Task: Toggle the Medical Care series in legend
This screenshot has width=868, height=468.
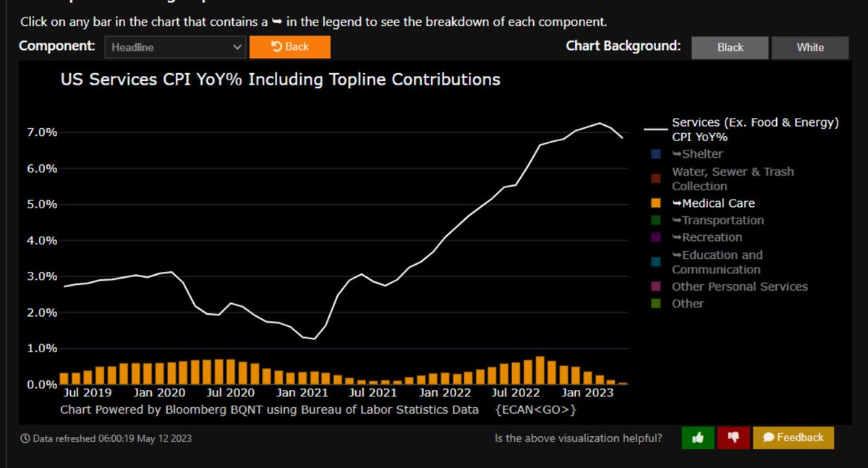Action: coord(715,203)
